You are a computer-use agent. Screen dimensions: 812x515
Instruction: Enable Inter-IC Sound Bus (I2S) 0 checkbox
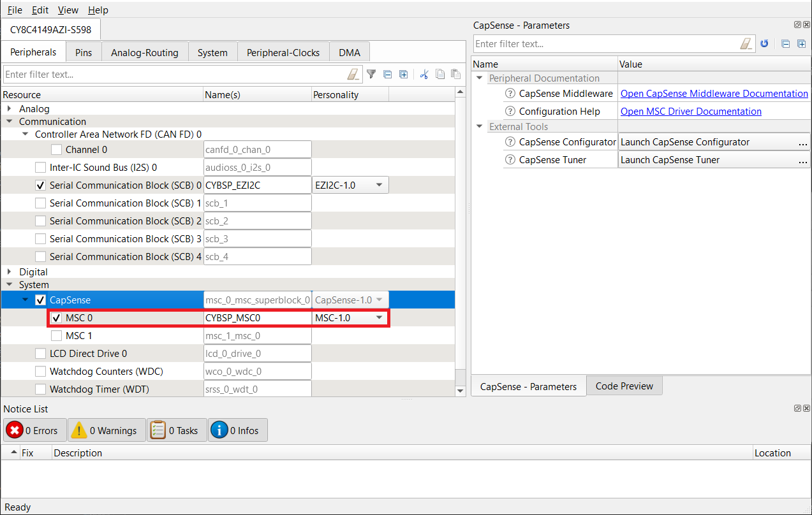(x=41, y=168)
